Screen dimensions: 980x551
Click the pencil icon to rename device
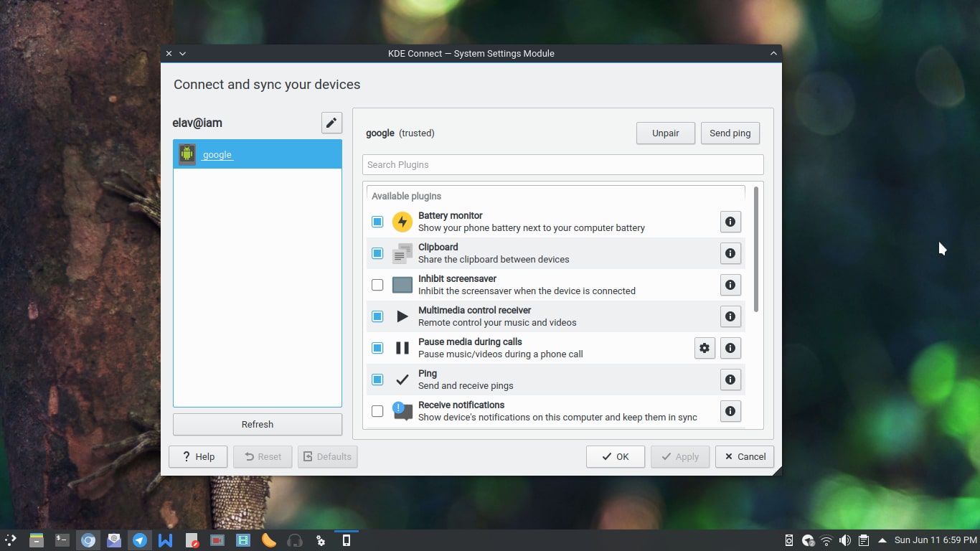[331, 123]
